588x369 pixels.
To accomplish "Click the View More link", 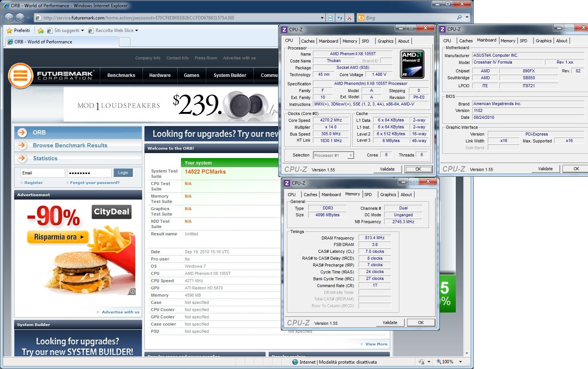I will pyautogui.click(x=376, y=344).
